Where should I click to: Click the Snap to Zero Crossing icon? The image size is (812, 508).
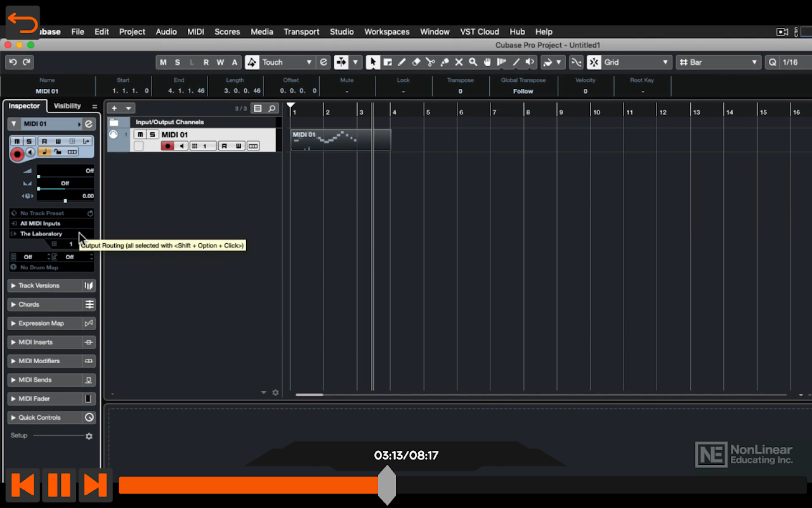(x=576, y=62)
